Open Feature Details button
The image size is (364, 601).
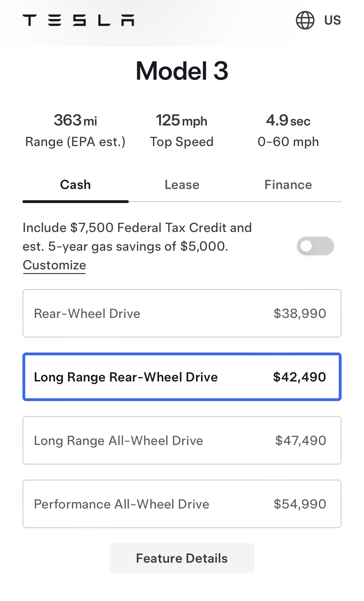tap(182, 558)
